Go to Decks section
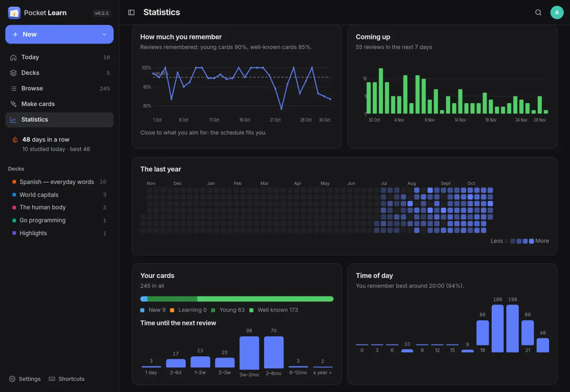The image size is (570, 392). (x=59, y=73)
